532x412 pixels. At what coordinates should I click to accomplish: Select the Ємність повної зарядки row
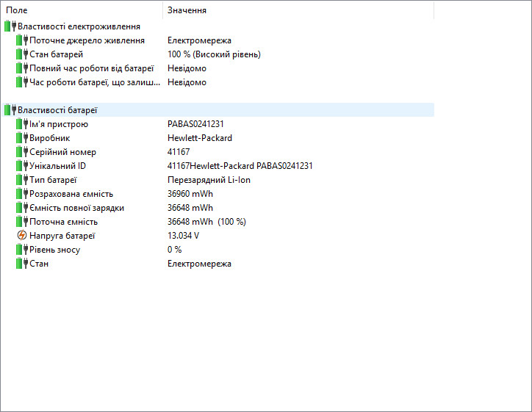(76, 208)
